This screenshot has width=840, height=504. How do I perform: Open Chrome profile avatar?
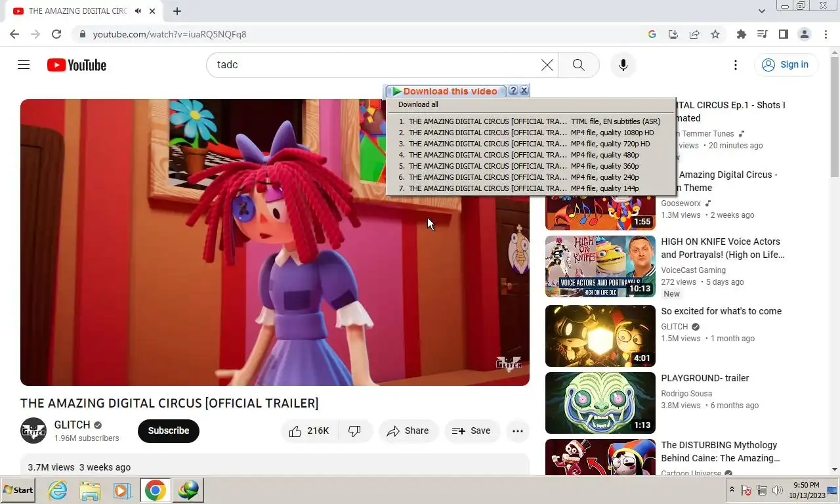coord(804,34)
